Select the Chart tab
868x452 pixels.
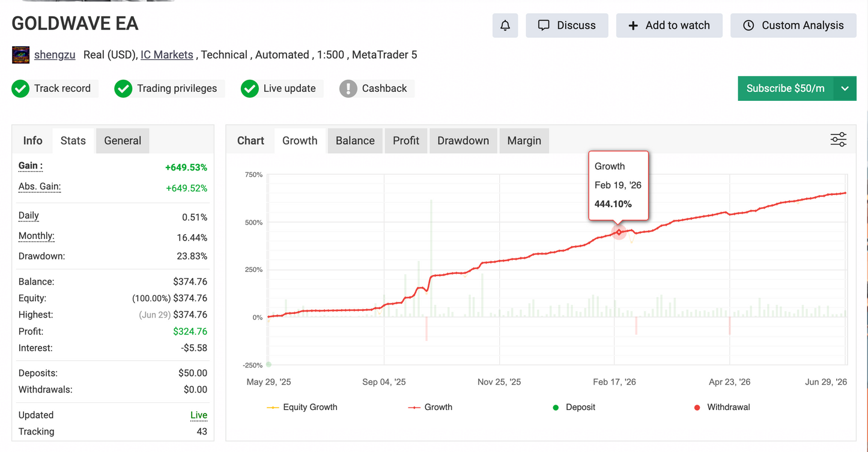click(x=250, y=140)
